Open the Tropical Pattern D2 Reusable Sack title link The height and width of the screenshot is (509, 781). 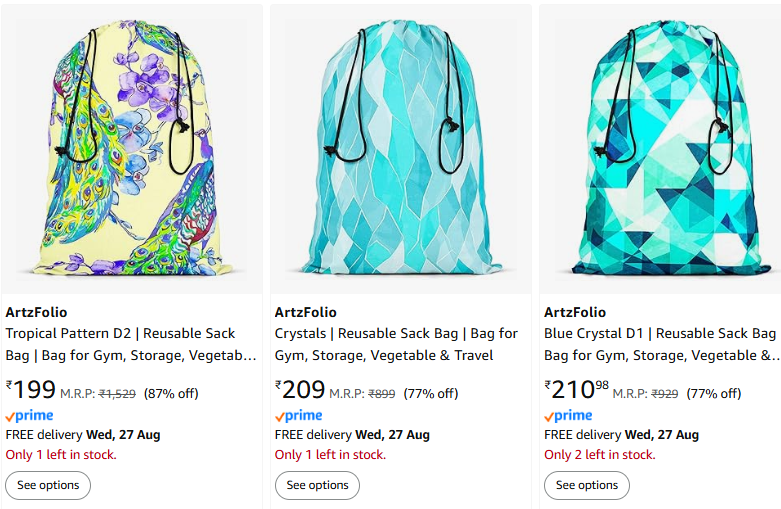point(131,344)
